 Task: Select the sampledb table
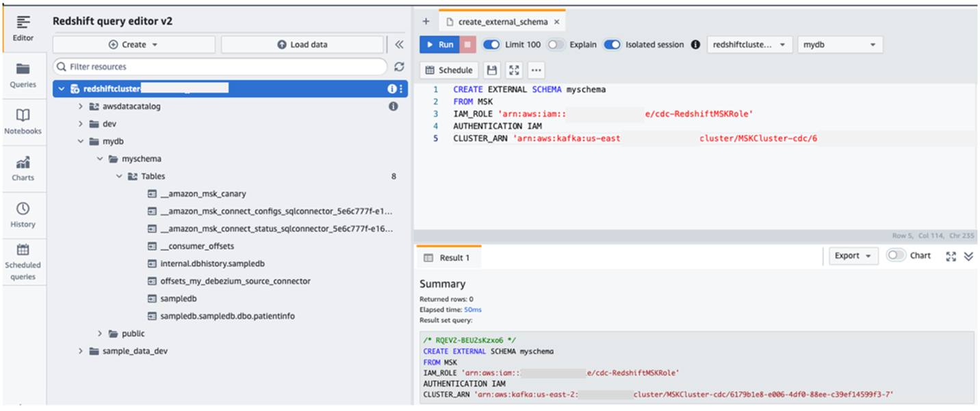172,299
